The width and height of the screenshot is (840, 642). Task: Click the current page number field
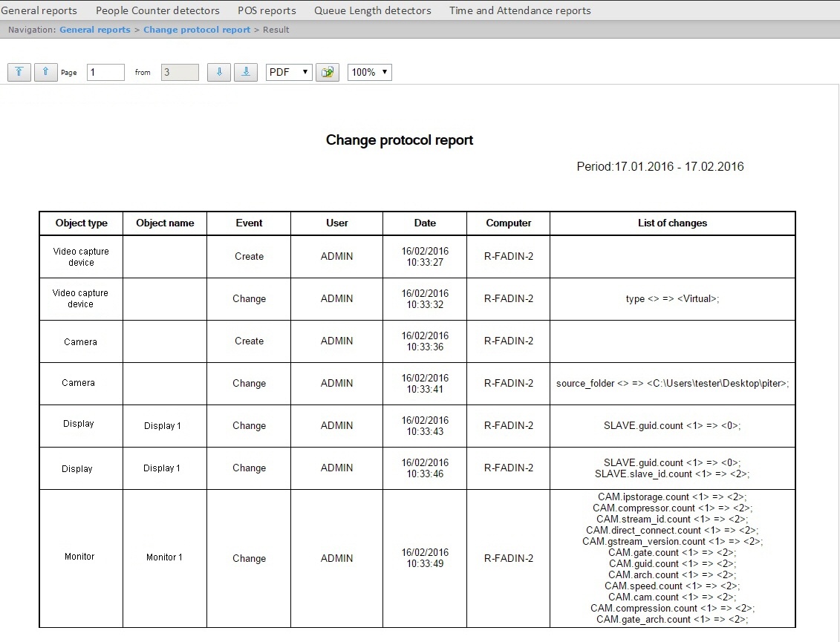(105, 72)
